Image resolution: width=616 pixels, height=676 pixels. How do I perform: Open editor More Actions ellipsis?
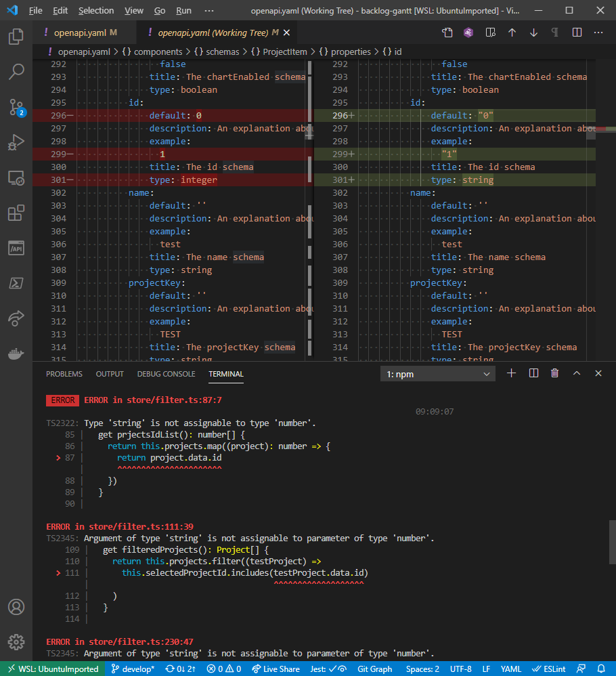(x=598, y=33)
